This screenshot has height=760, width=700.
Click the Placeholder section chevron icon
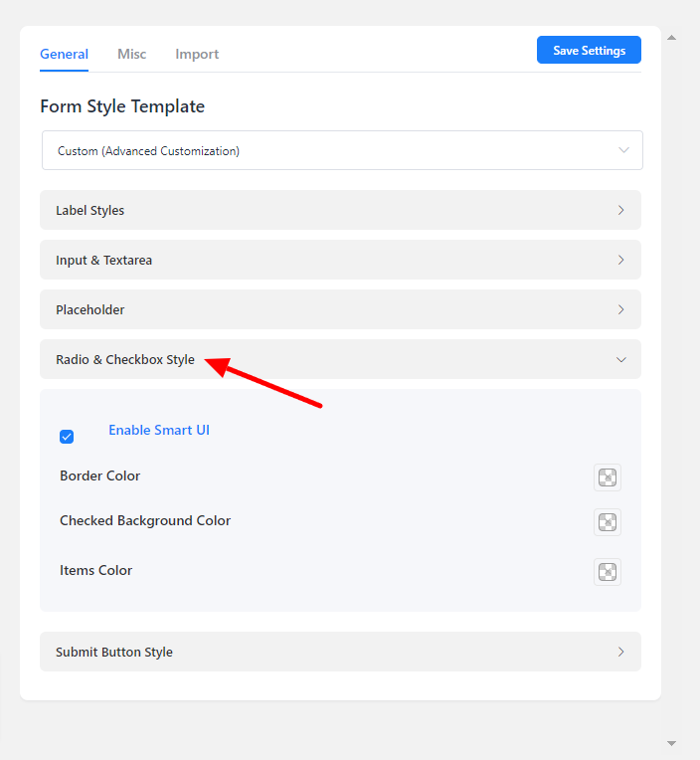click(620, 309)
